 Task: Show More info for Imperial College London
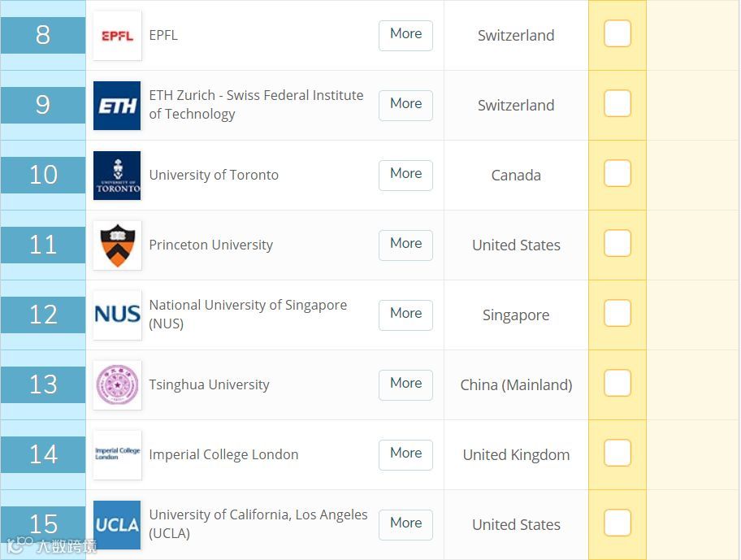pyautogui.click(x=405, y=454)
